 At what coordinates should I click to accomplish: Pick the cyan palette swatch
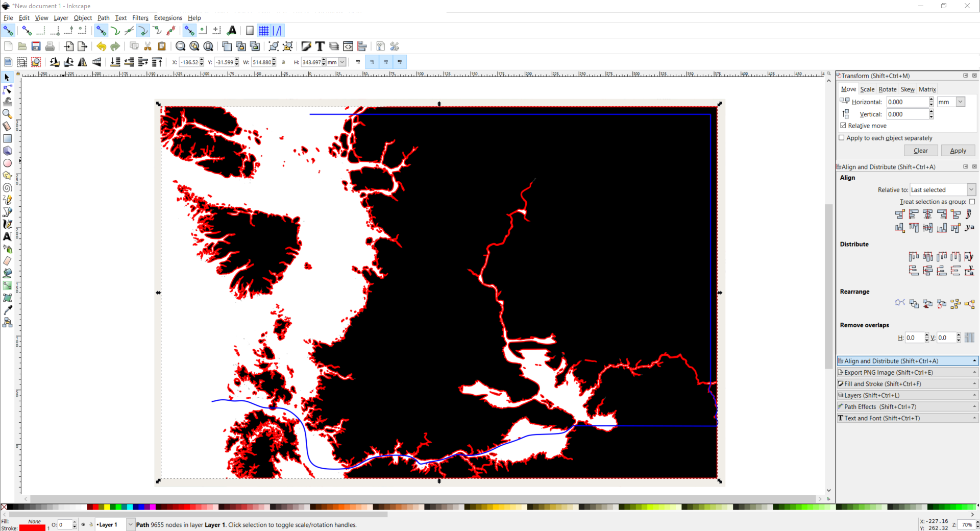tap(130, 507)
